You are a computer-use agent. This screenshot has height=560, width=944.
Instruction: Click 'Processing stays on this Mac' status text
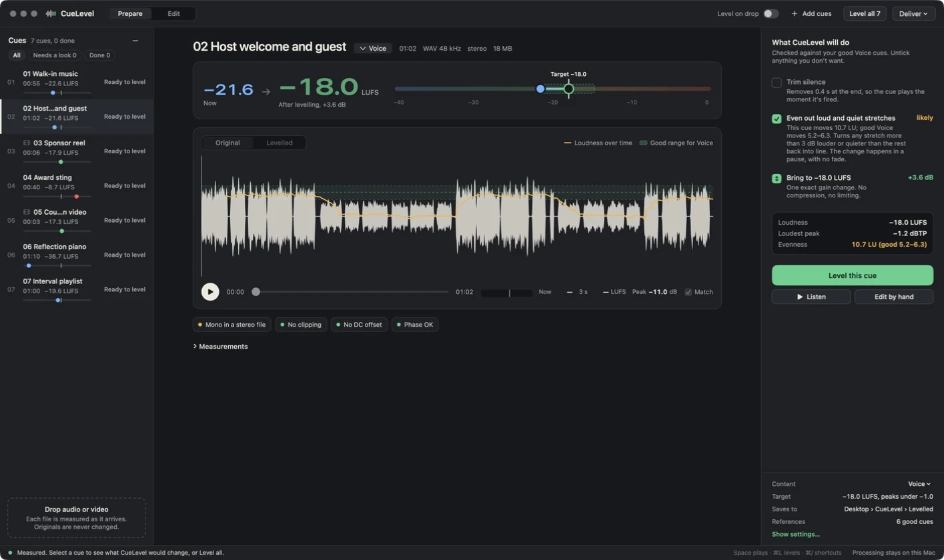894,553
